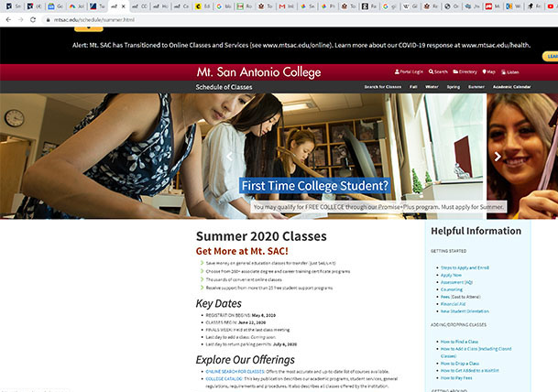Image resolution: width=558 pixels, height=392 pixels.
Task: Show previous slide with left carousel arrow
Action: tap(230, 157)
